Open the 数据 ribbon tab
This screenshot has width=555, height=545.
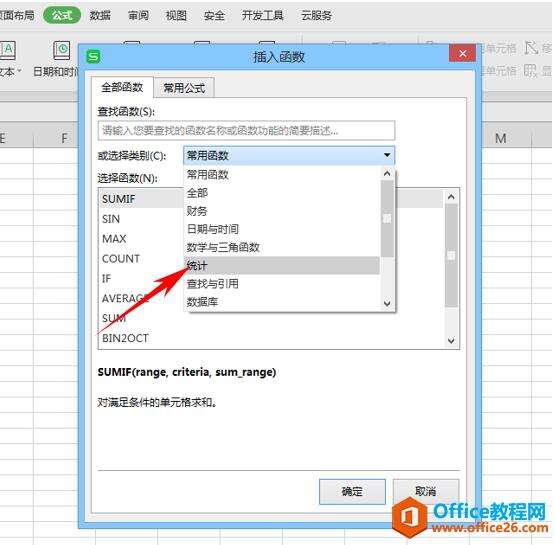pyautogui.click(x=100, y=16)
